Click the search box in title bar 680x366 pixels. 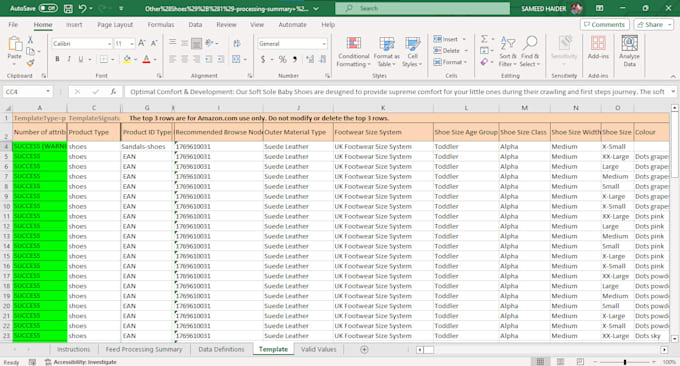click(x=422, y=8)
